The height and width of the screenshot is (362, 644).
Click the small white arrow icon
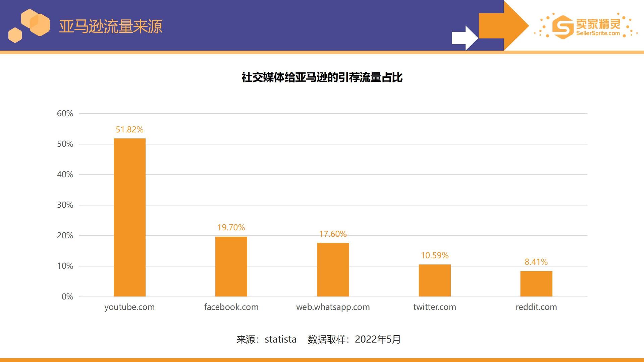pyautogui.click(x=465, y=37)
